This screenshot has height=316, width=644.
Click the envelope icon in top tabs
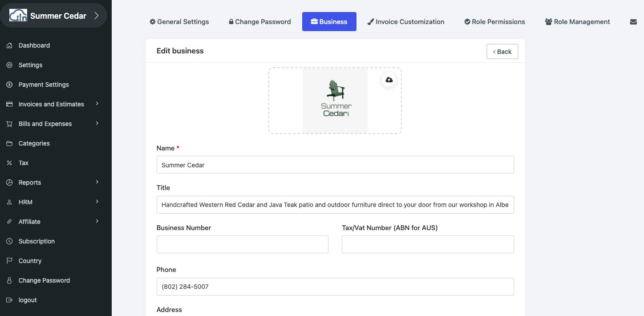coord(633,22)
